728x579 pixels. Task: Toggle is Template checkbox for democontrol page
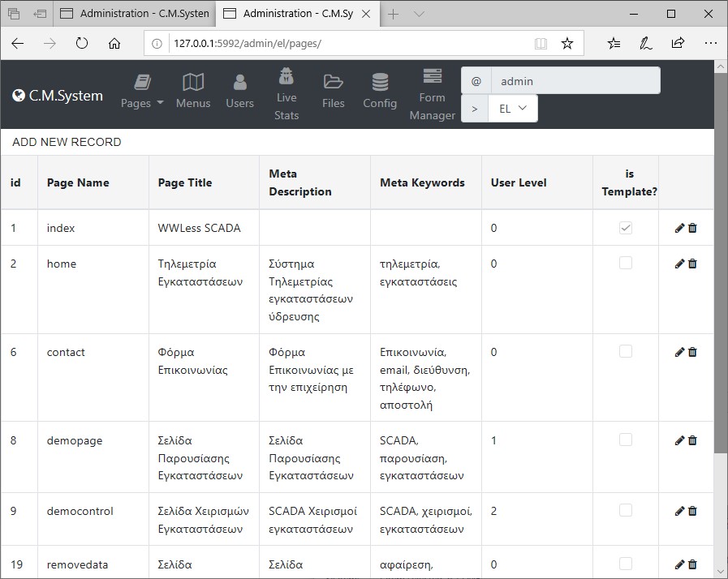[x=625, y=511]
